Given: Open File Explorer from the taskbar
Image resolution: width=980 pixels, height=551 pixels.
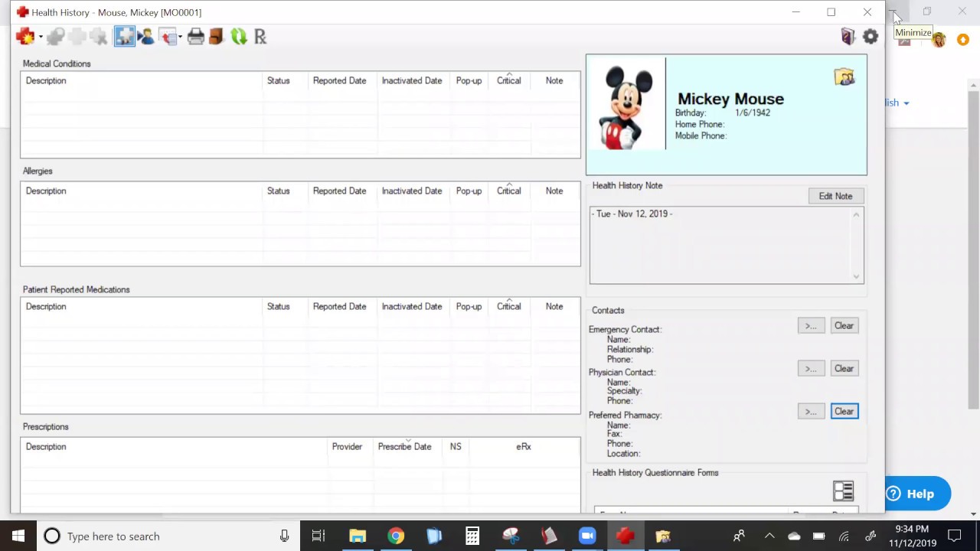Looking at the screenshot, I should point(358,536).
